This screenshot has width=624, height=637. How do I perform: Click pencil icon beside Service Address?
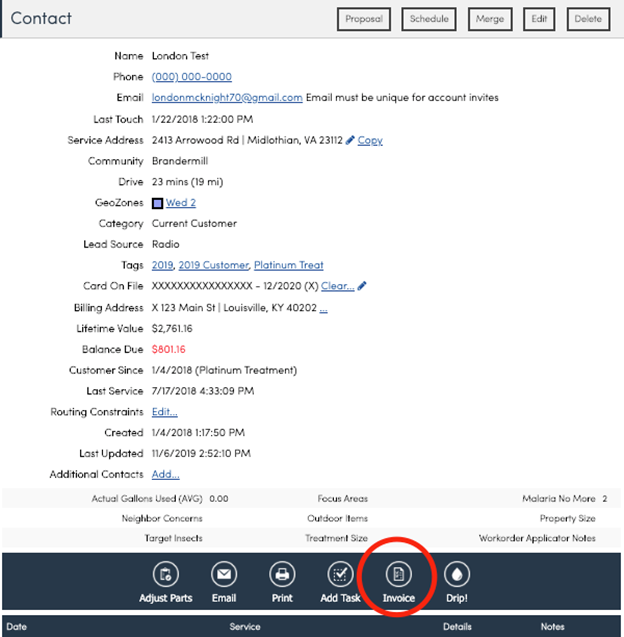pos(350,141)
